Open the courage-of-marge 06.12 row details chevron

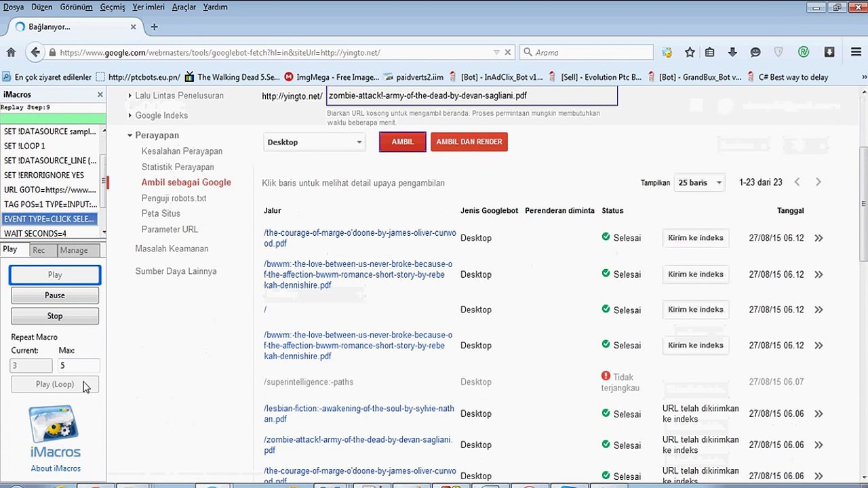pyautogui.click(x=818, y=238)
